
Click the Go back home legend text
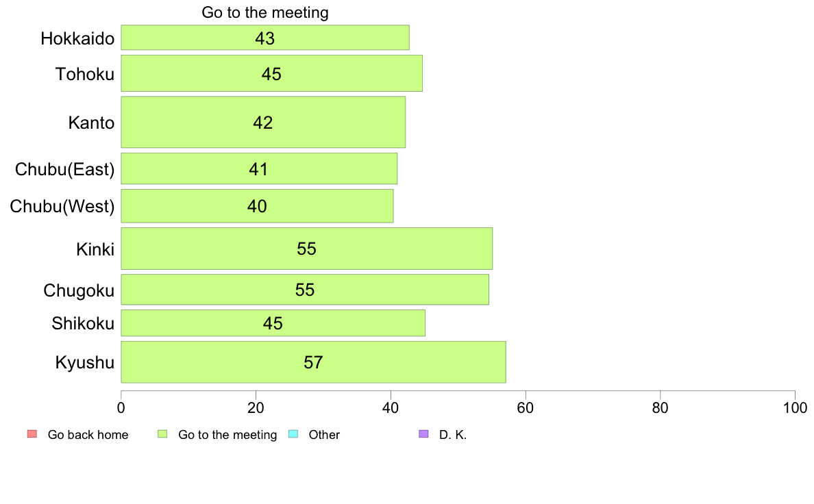click(88, 434)
